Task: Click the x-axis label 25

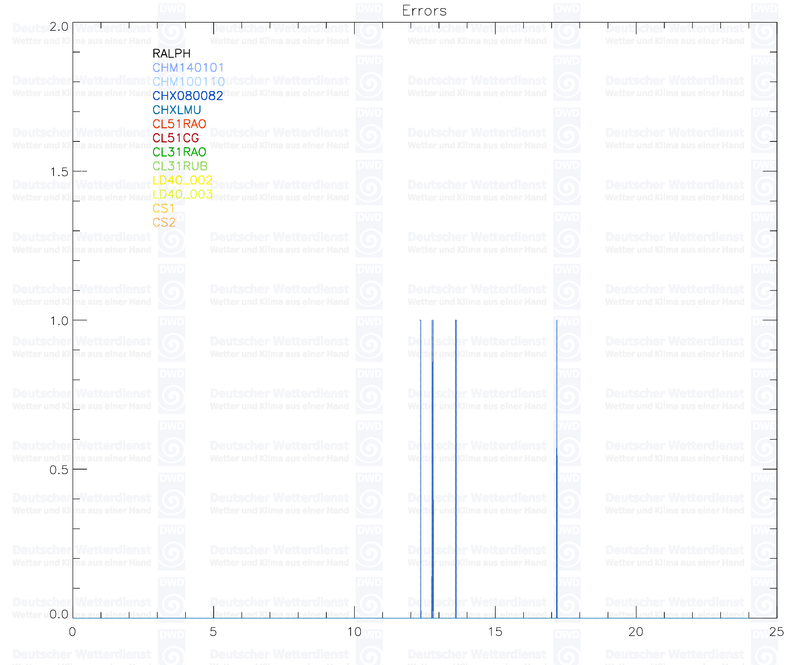Action: 777,632
